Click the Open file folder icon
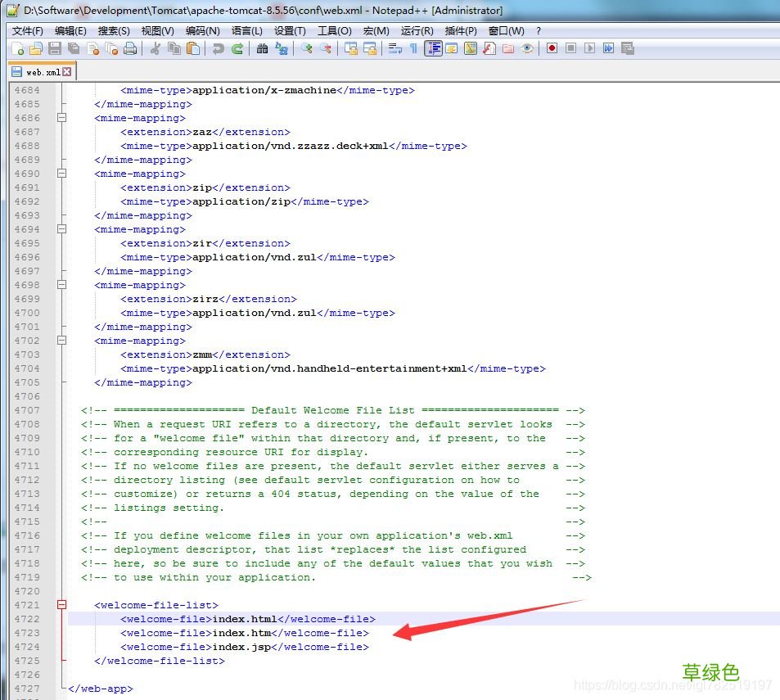Screen dimensions: 780x700 pyautogui.click(x=36, y=49)
